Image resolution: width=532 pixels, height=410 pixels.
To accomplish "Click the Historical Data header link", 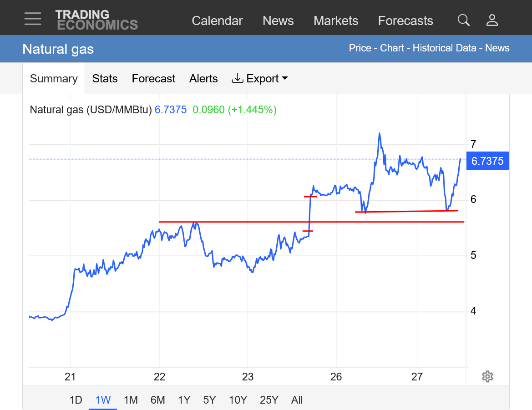I will coord(444,48).
